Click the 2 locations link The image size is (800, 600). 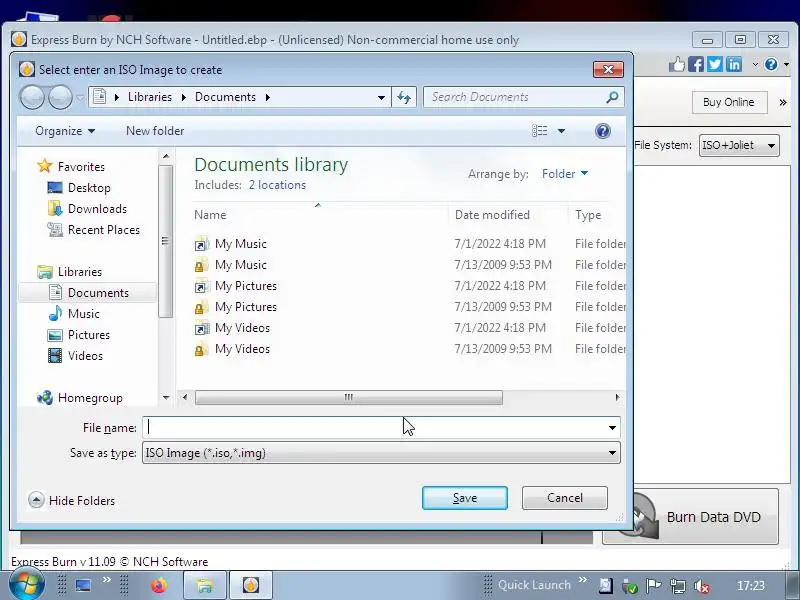[277, 185]
